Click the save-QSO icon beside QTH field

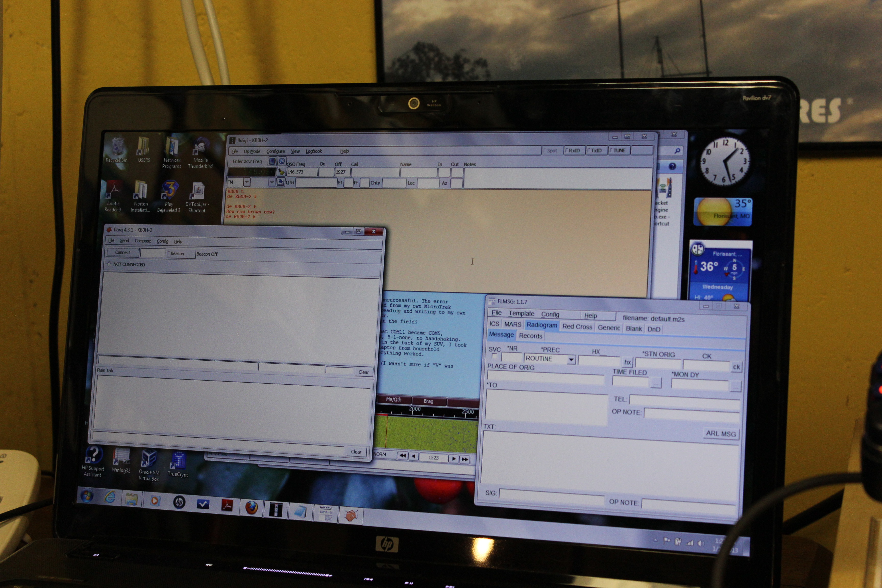coord(280,183)
